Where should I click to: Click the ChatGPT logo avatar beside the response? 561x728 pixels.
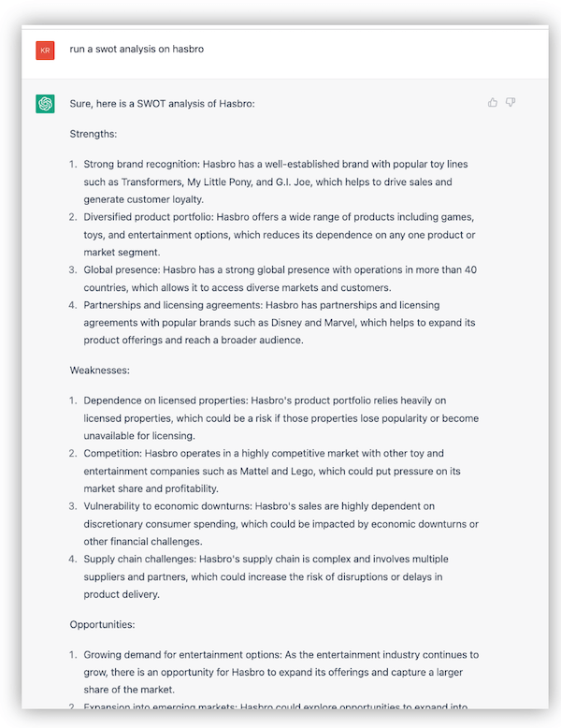45,103
